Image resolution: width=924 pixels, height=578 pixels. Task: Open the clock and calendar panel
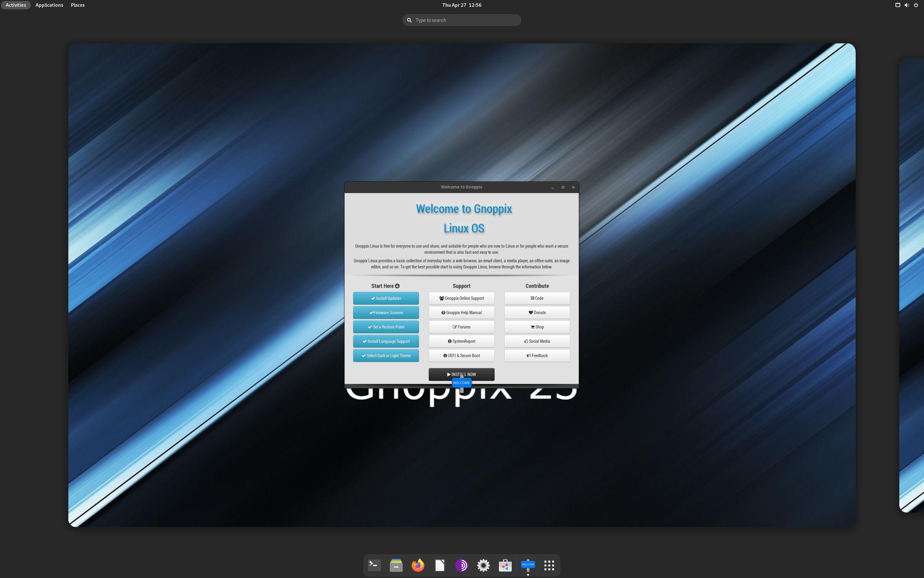pyautogui.click(x=462, y=5)
